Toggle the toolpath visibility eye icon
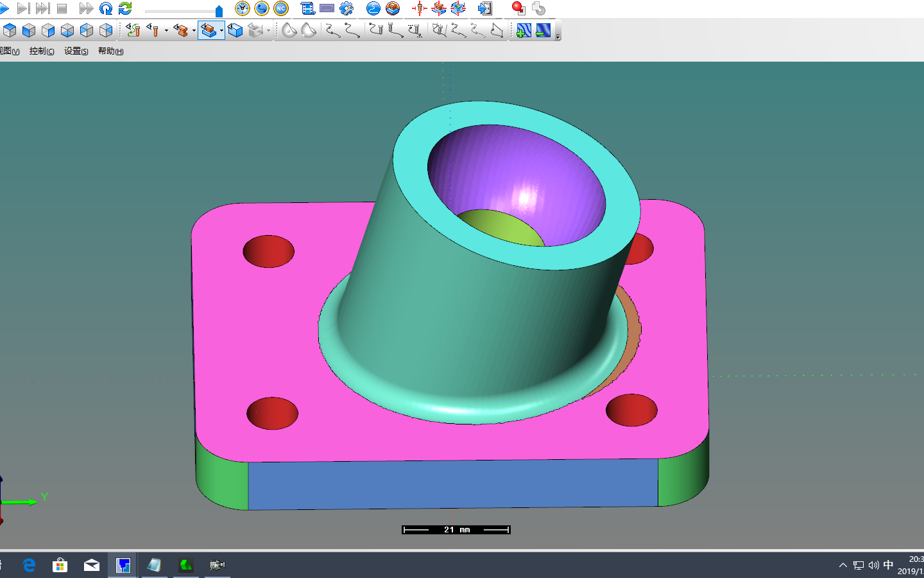This screenshot has width=924, height=578. point(133,30)
